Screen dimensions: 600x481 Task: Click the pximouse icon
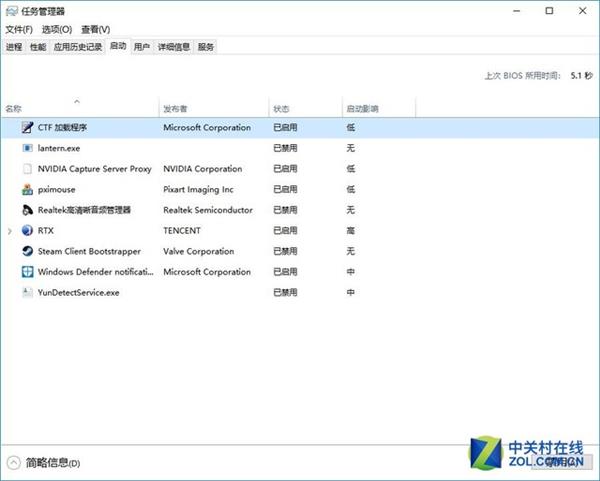coord(27,189)
